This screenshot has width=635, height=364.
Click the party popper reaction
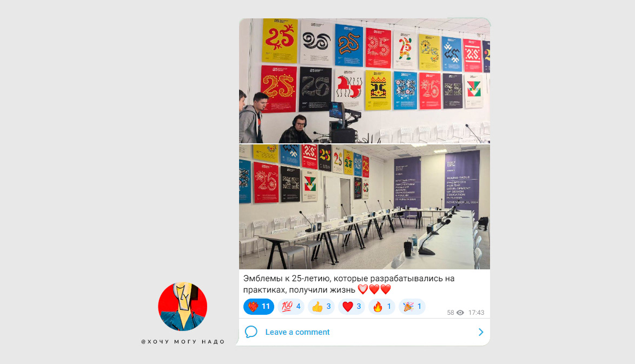click(x=412, y=307)
